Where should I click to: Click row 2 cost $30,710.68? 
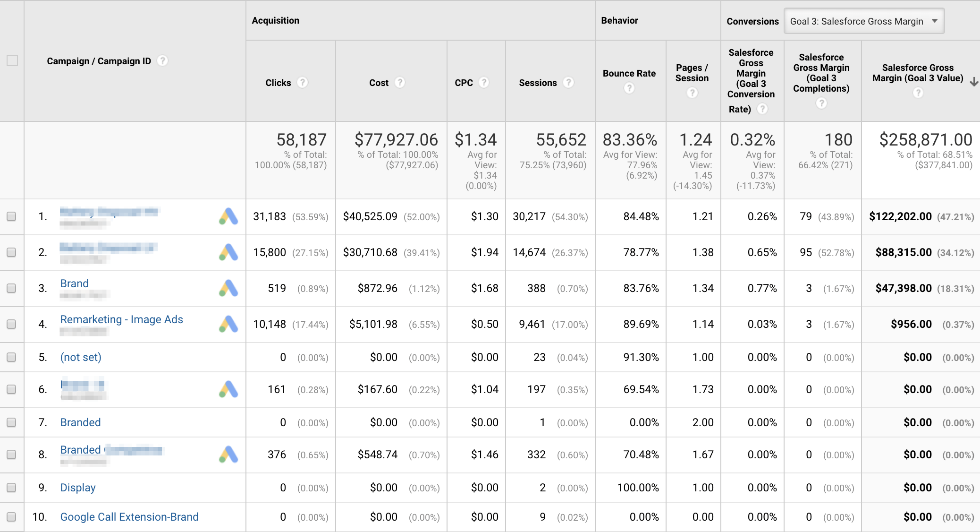pyautogui.click(x=370, y=252)
